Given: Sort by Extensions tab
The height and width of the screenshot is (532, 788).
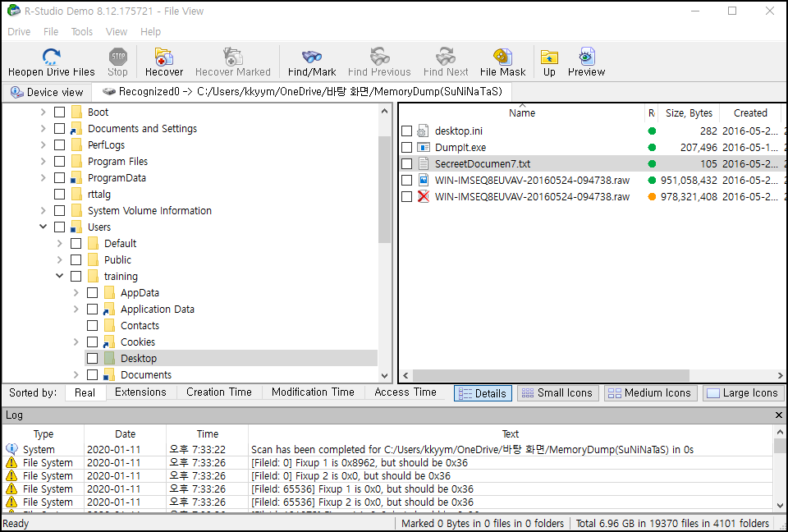Looking at the screenshot, I should click(x=140, y=392).
